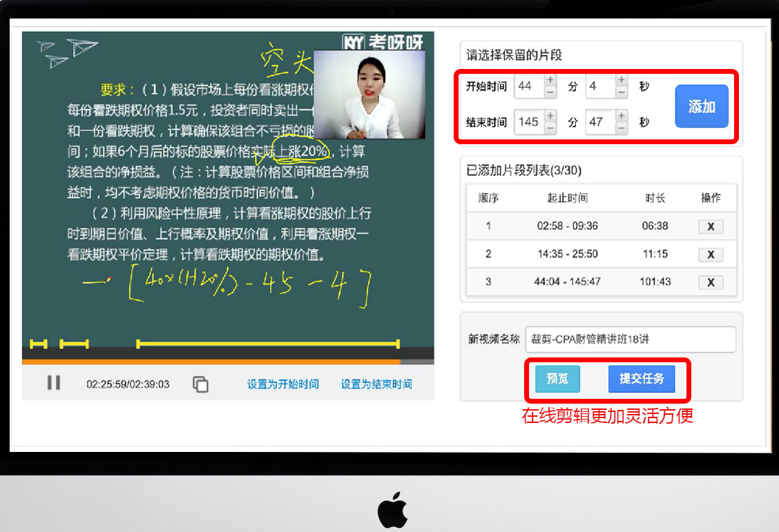Click the end time seconds field showing 47

(601, 121)
